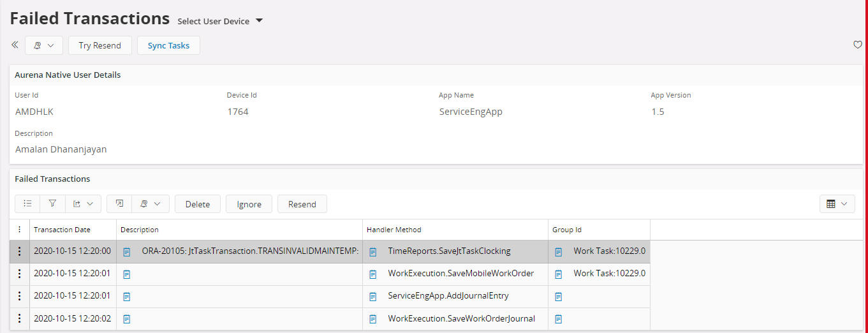
Task: Open row menu for 12:20:02 transaction
Action: pos(19,318)
